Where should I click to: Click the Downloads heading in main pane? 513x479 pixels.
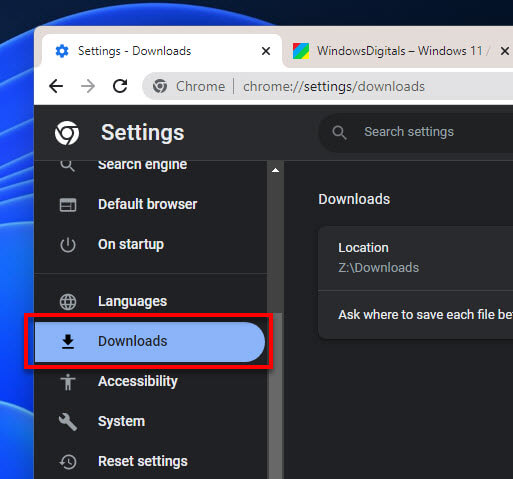354,199
